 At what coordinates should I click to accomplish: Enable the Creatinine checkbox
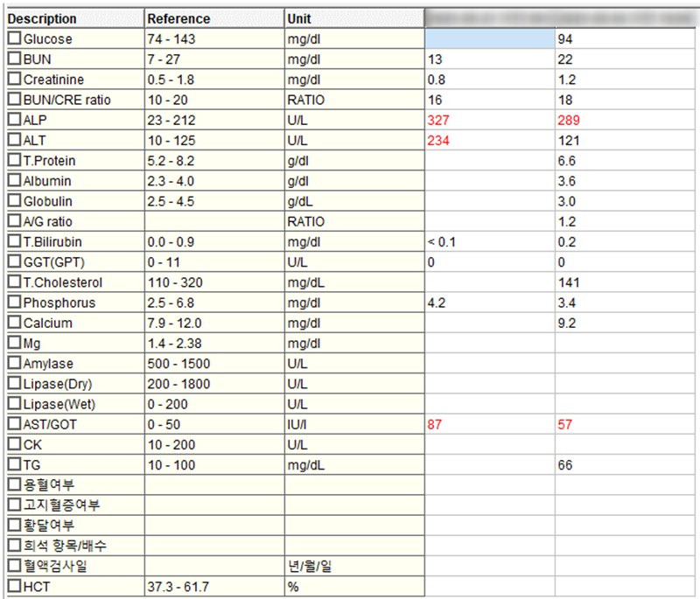pyautogui.click(x=14, y=80)
